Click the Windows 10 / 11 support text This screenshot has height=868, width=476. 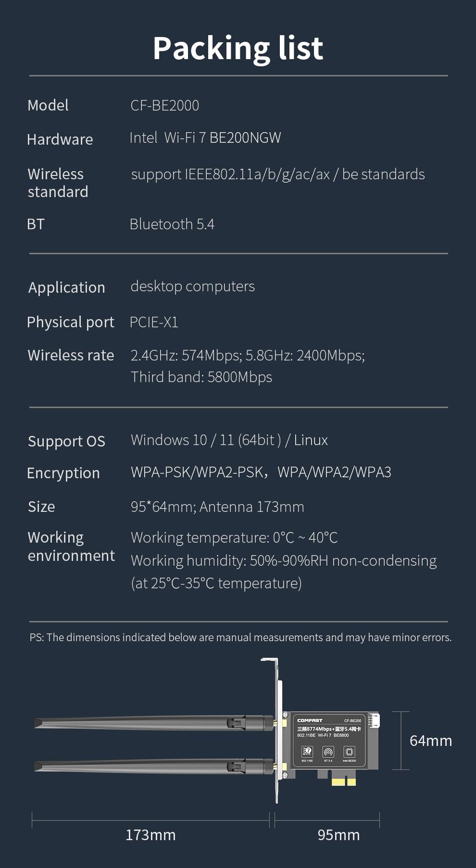point(229,440)
